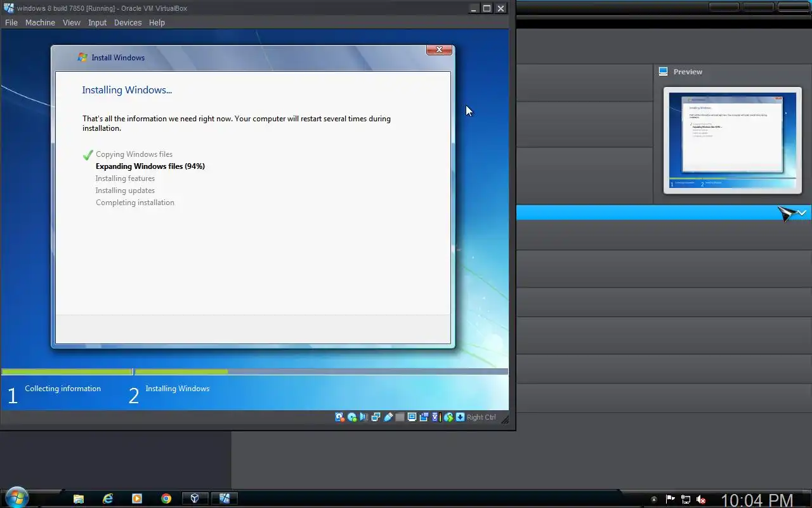Click the muted volume tray icon
Image resolution: width=812 pixels, height=508 pixels.
[x=701, y=500]
